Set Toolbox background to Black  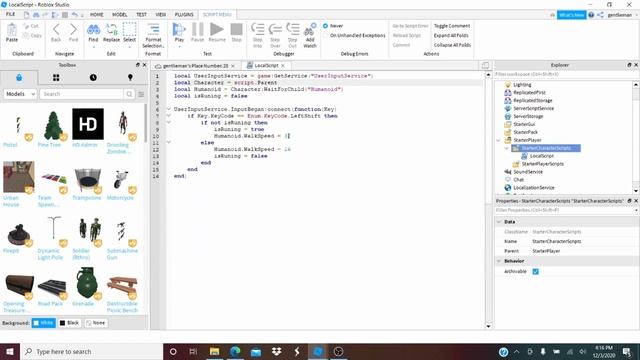click(69, 323)
